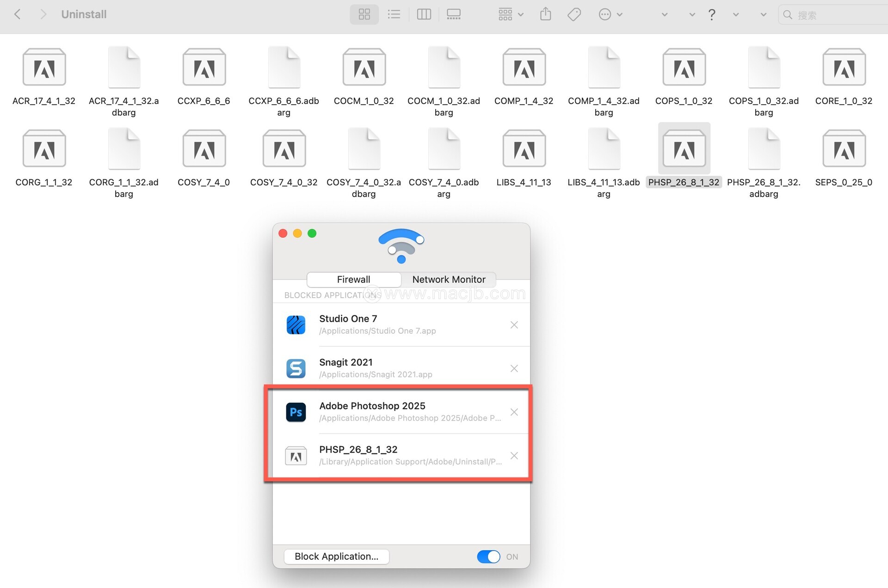
Task: Select the COCM_1_0_32.adbarg file icon
Action: (444, 67)
